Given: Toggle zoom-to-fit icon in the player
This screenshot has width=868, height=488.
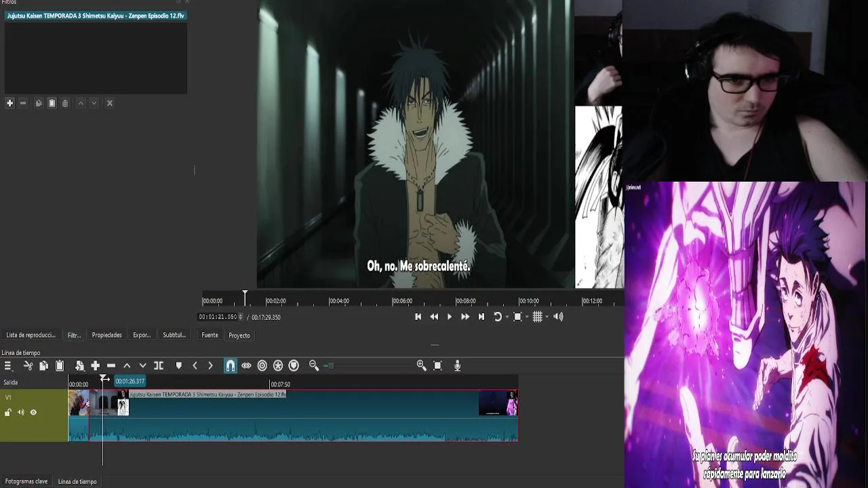Looking at the screenshot, I should pos(517,317).
